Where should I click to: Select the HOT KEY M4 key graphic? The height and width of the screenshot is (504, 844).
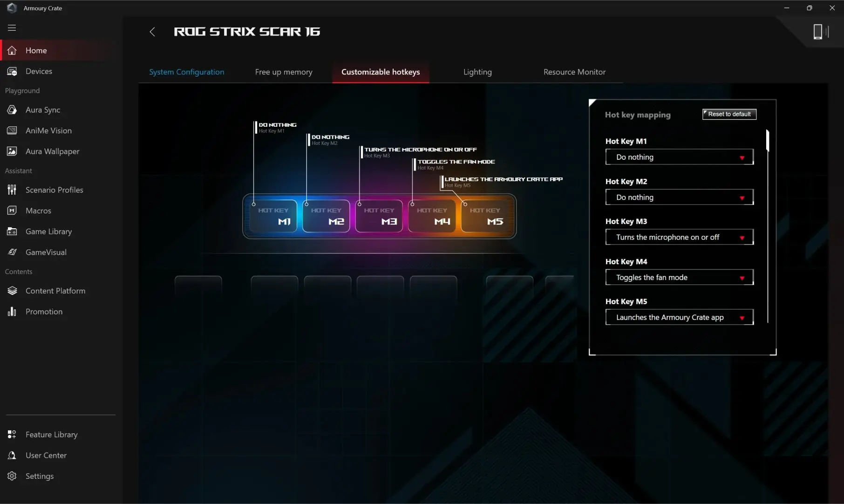[432, 216]
